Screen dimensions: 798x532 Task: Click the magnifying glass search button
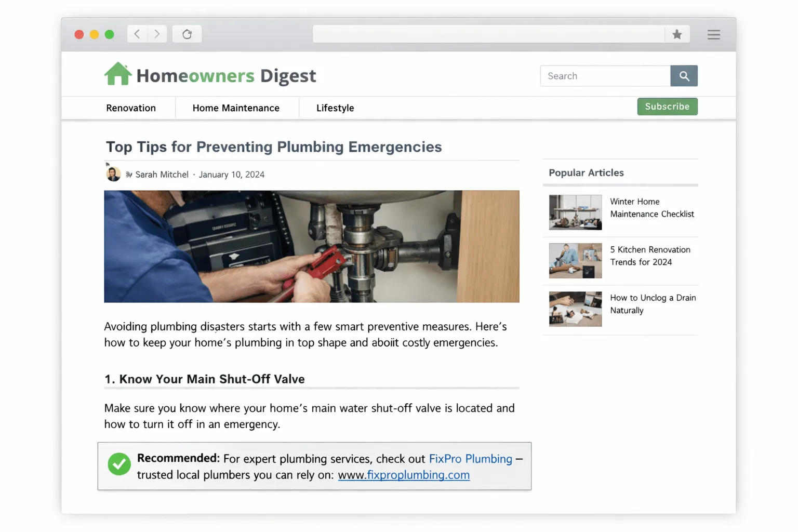click(x=684, y=76)
